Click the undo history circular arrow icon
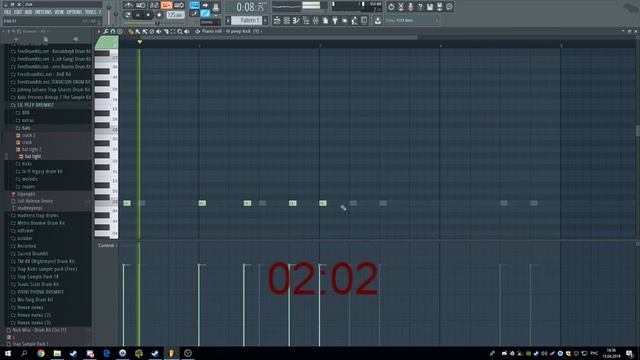Image resolution: width=640 pixels, height=360 pixels. [391, 7]
